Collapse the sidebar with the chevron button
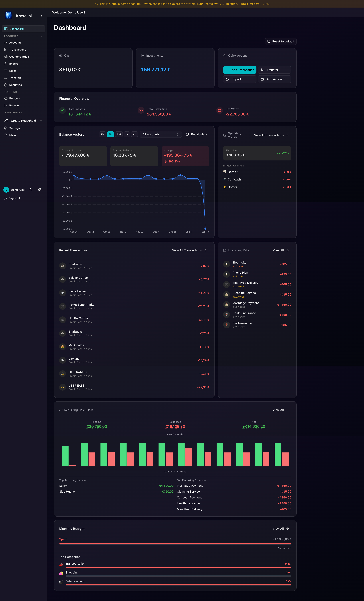364x601 pixels. click(x=41, y=16)
